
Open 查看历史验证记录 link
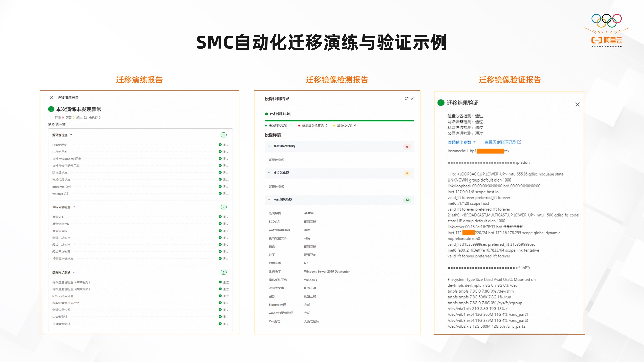tap(500, 142)
